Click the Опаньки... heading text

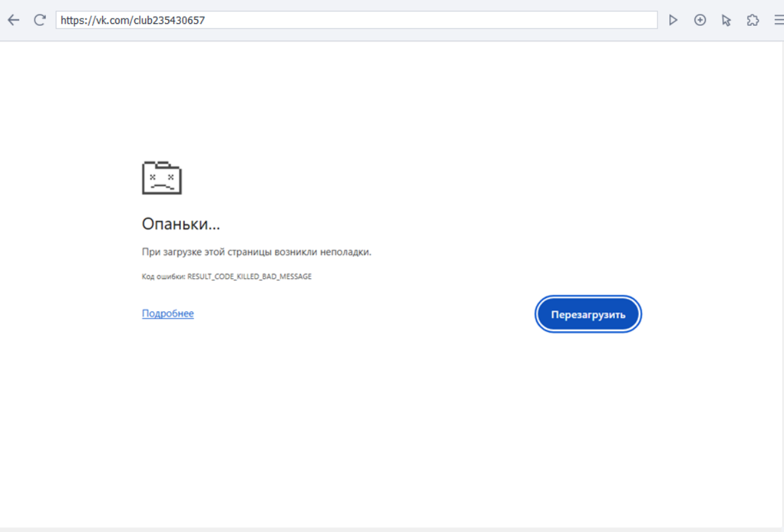point(180,223)
